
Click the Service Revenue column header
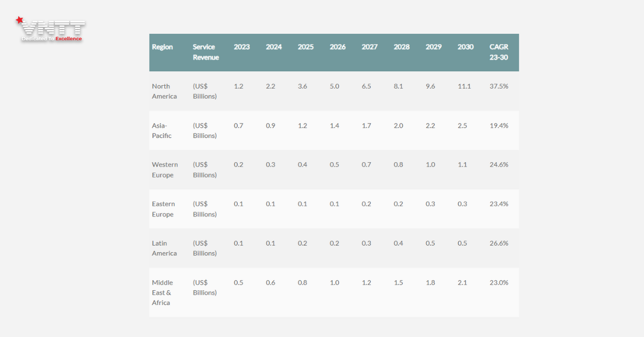coord(206,52)
